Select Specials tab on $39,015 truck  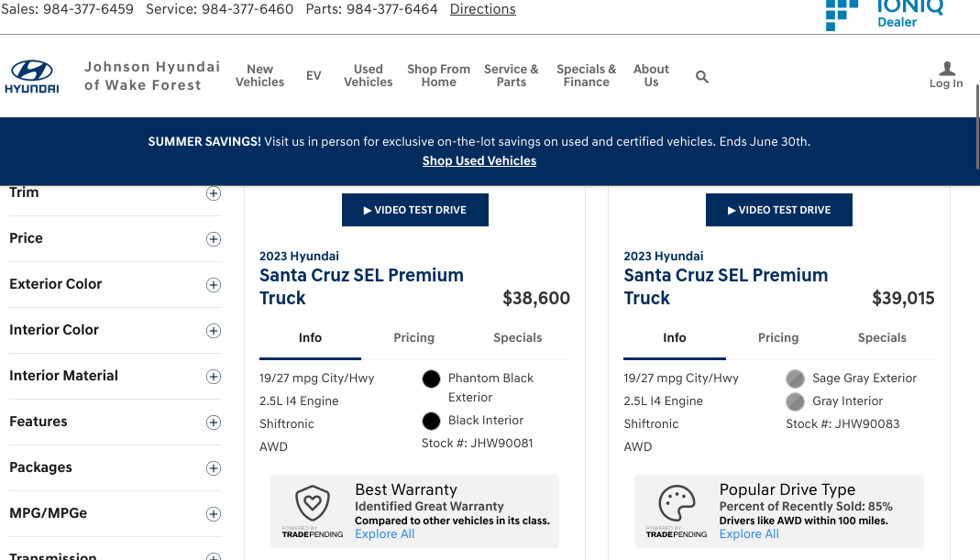[x=882, y=338]
